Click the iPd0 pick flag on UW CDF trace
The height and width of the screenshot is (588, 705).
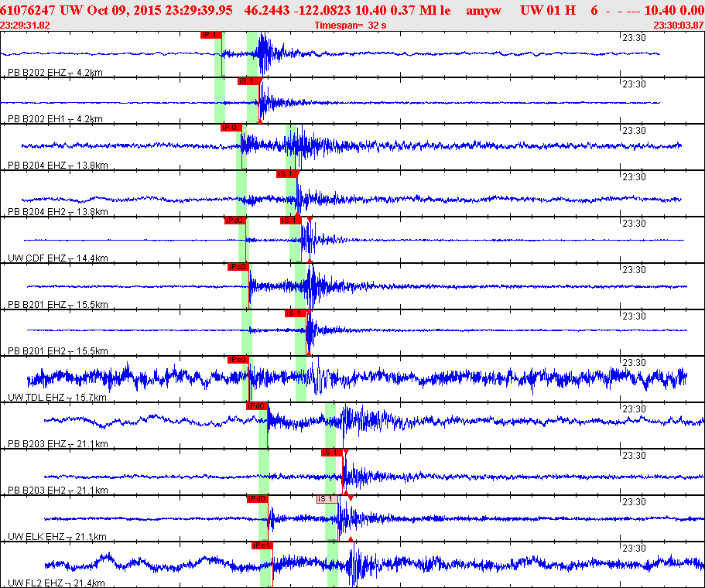coord(234,220)
